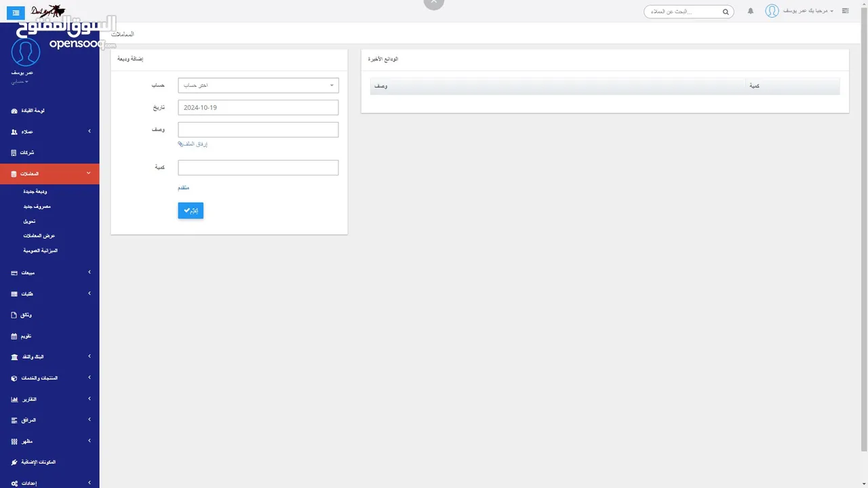The height and width of the screenshot is (488, 868).
Task: Open documents via file icon (وثائق)
Action: (14, 315)
